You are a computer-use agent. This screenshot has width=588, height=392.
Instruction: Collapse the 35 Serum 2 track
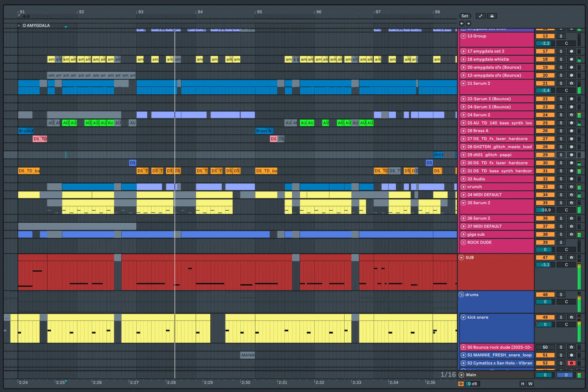(463, 203)
